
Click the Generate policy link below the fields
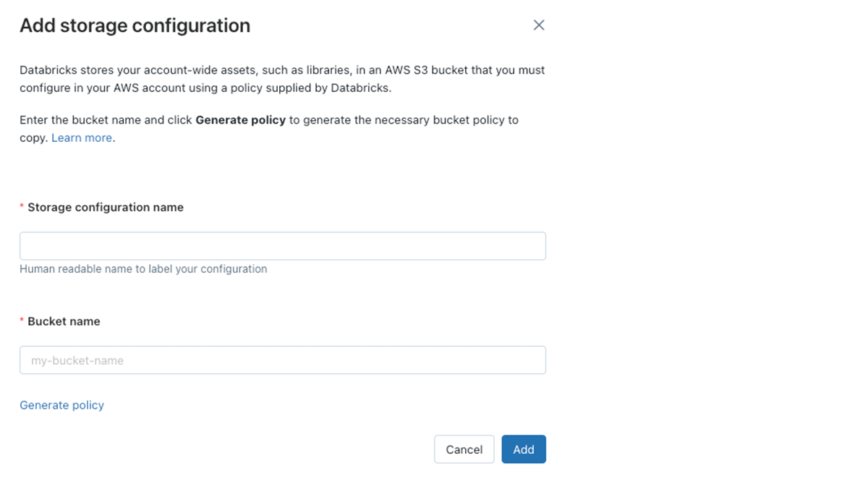coord(62,405)
